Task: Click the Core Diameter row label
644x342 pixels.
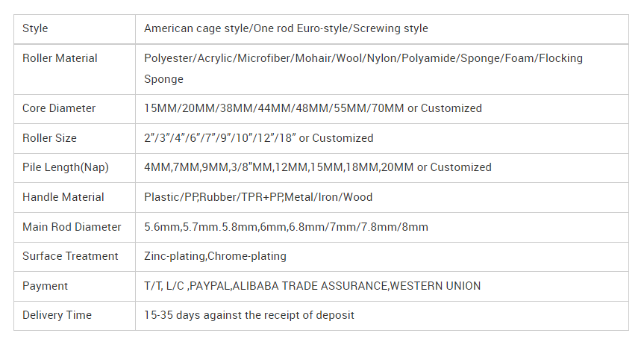Action: [x=59, y=108]
